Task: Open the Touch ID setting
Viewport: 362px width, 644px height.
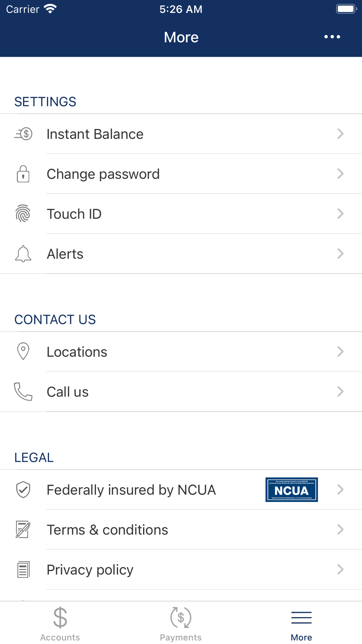Action: click(x=74, y=214)
